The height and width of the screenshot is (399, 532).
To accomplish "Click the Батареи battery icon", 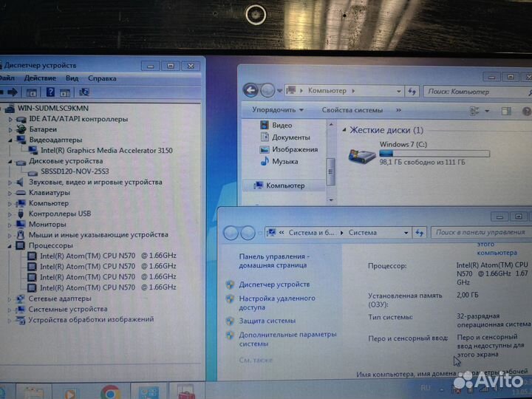I will [x=21, y=129].
